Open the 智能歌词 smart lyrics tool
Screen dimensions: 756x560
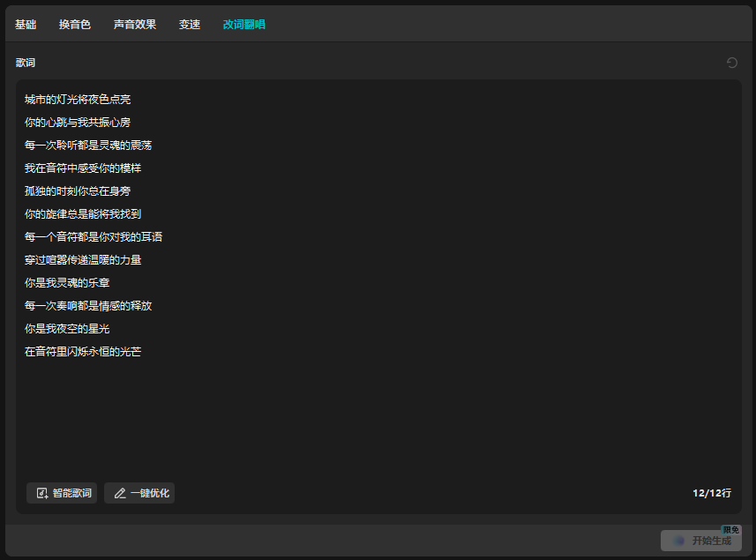61,493
